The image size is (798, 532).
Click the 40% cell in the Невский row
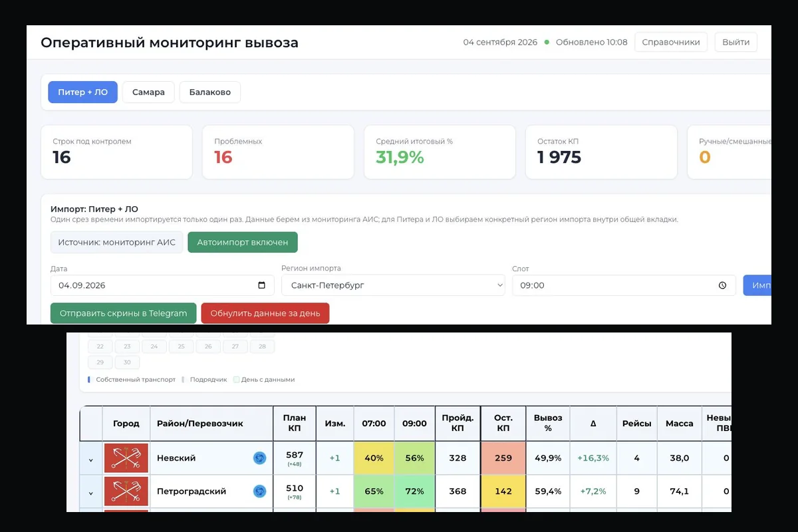(x=374, y=458)
